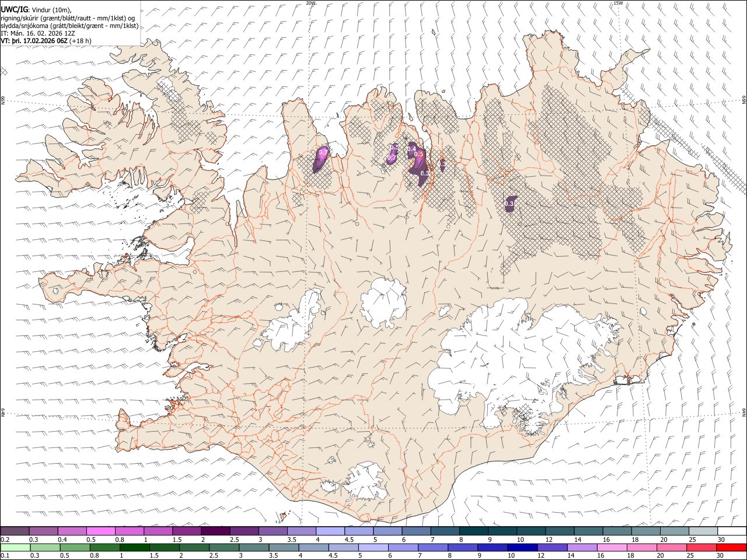747x560 pixels.
Task: Pick the grey-teal 16 swatch, upper scale
Action: 616,531
